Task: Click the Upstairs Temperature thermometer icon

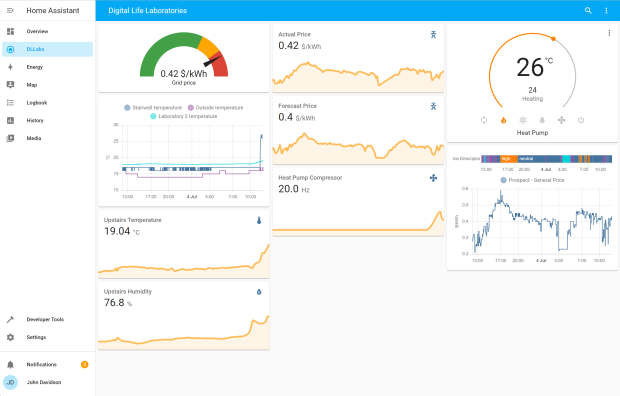Action: pyautogui.click(x=259, y=220)
